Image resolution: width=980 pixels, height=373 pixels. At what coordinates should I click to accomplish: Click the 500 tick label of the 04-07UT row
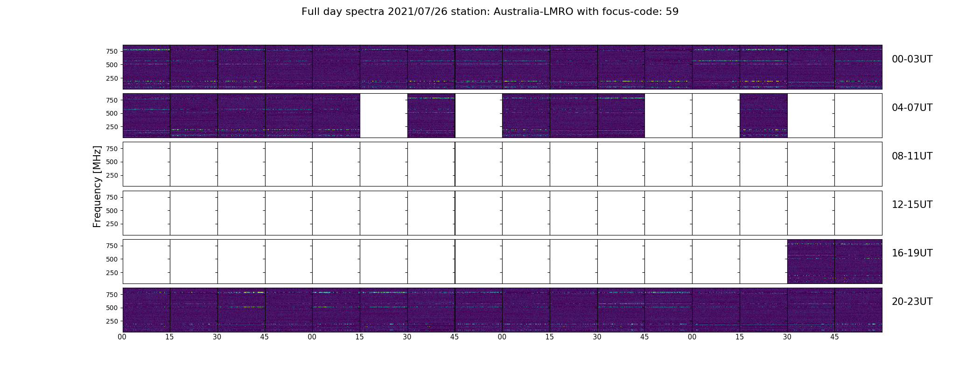pyautogui.click(x=112, y=113)
